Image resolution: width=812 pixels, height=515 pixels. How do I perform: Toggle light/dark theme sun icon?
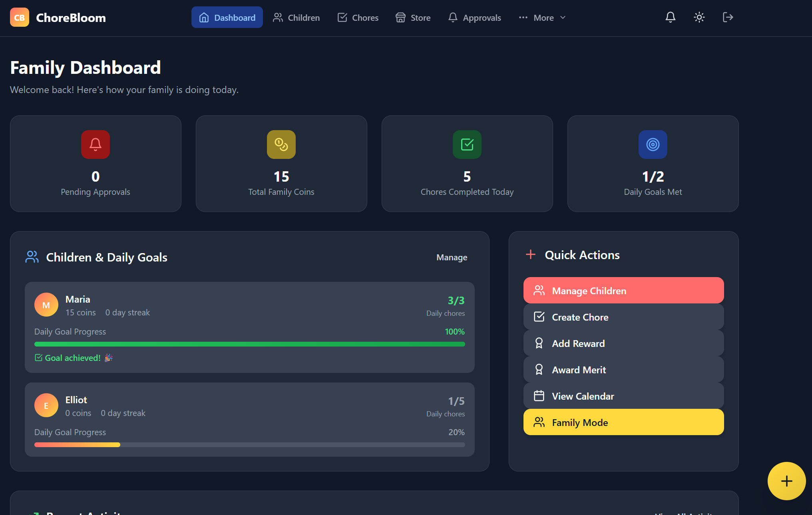click(x=699, y=17)
